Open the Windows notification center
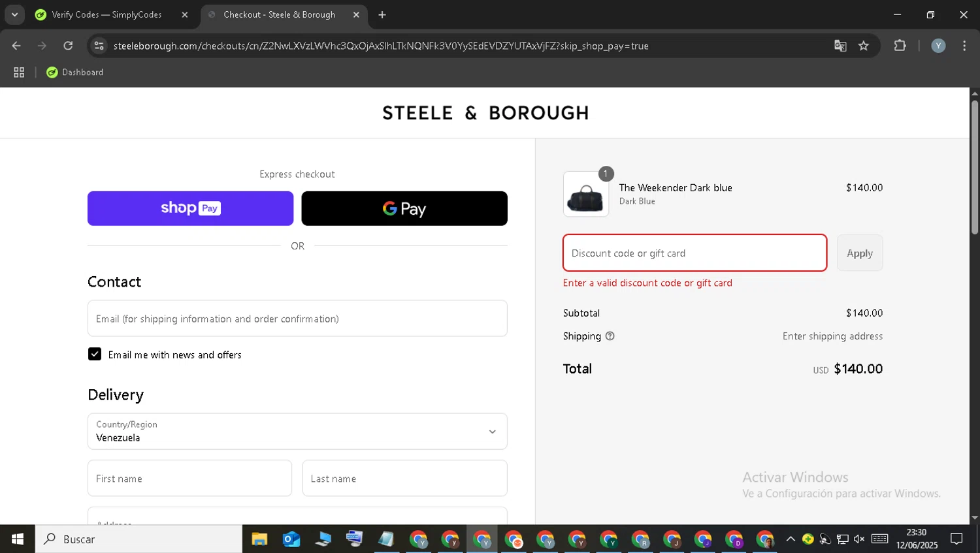 [x=957, y=539]
